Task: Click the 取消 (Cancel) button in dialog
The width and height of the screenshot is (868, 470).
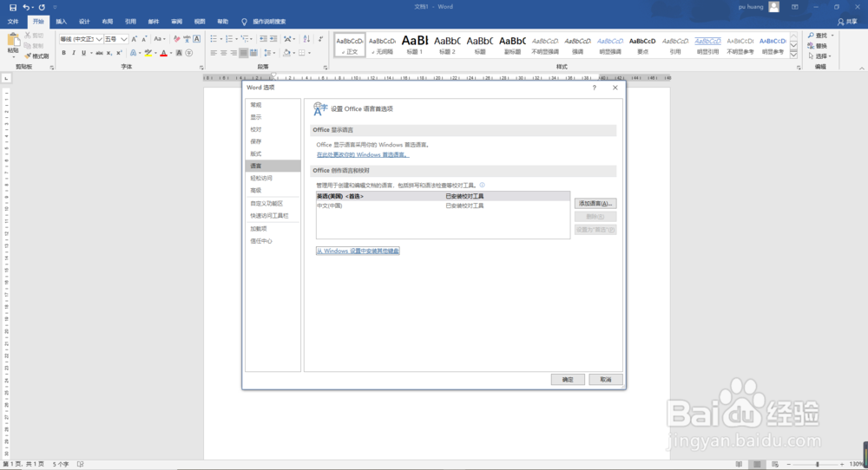Action: [606, 380]
